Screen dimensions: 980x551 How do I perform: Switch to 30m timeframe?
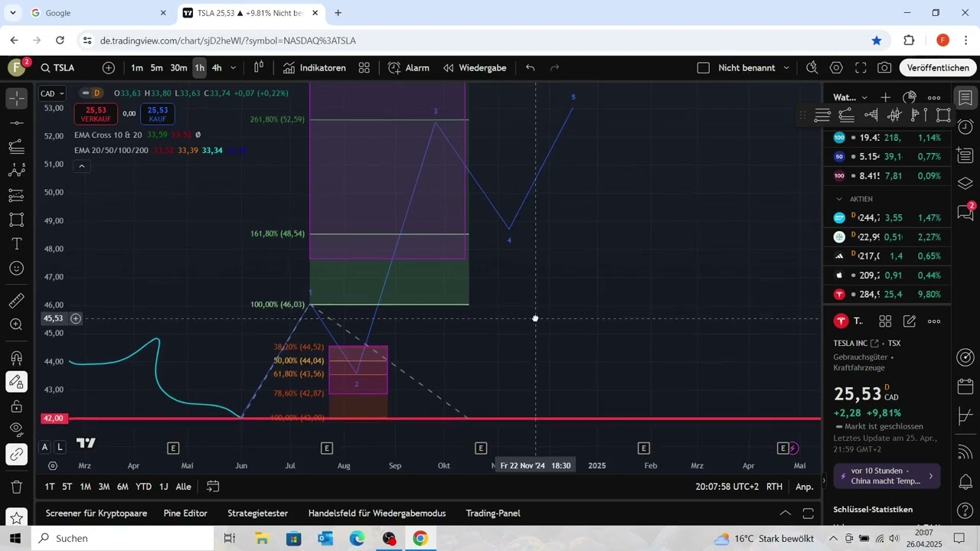[x=178, y=68]
